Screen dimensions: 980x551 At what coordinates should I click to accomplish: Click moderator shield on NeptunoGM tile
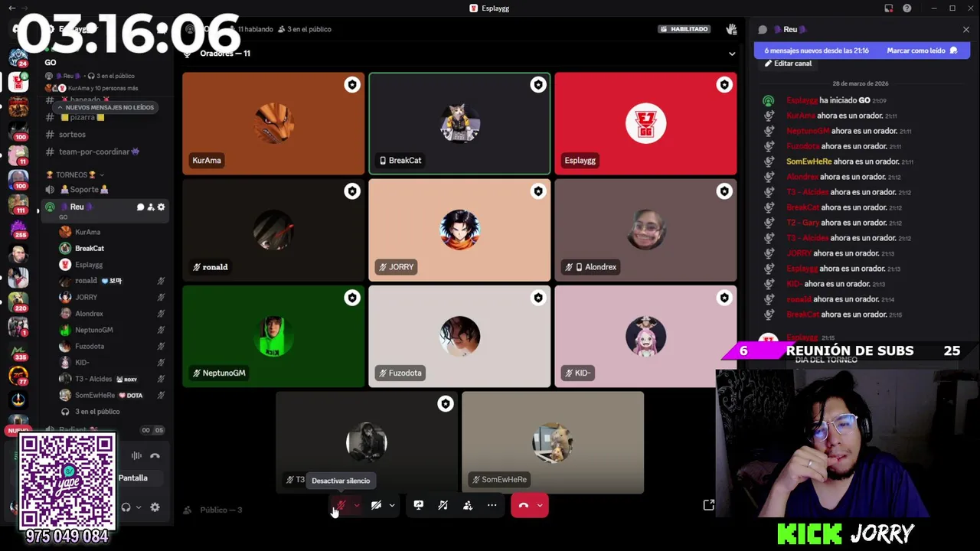(352, 298)
